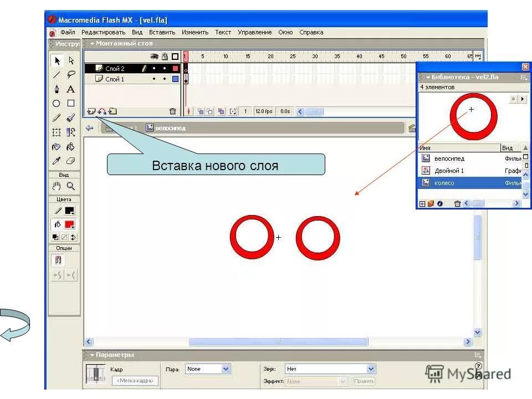
Task: Click the Править sound edit button
Action: [364, 381]
